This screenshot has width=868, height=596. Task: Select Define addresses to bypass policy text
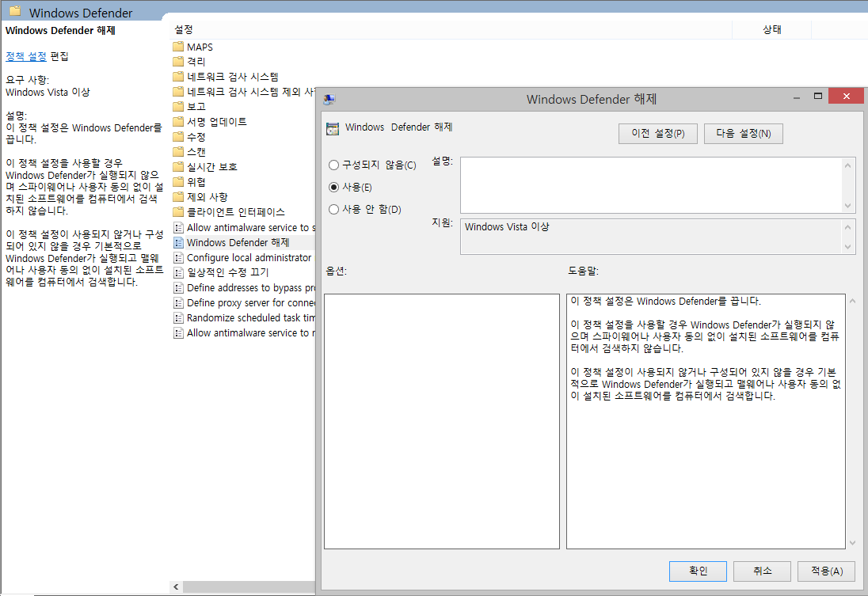pos(251,288)
